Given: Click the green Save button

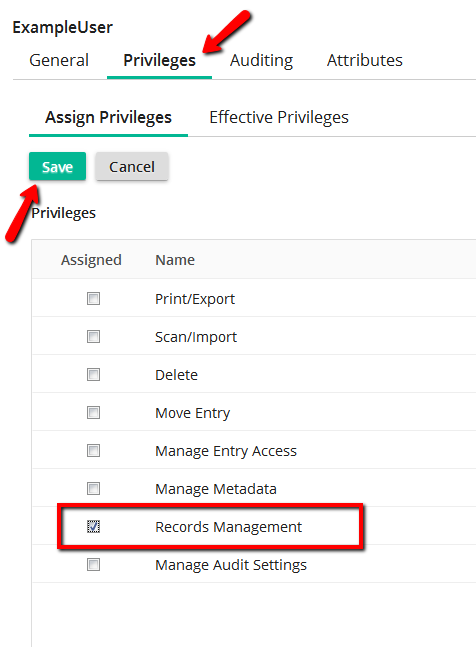Looking at the screenshot, I should tap(57, 166).
